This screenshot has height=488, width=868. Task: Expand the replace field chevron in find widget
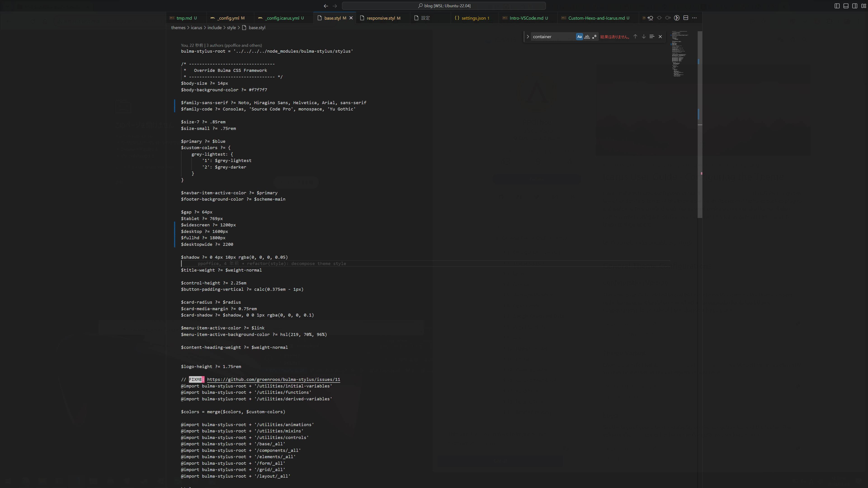click(x=528, y=36)
